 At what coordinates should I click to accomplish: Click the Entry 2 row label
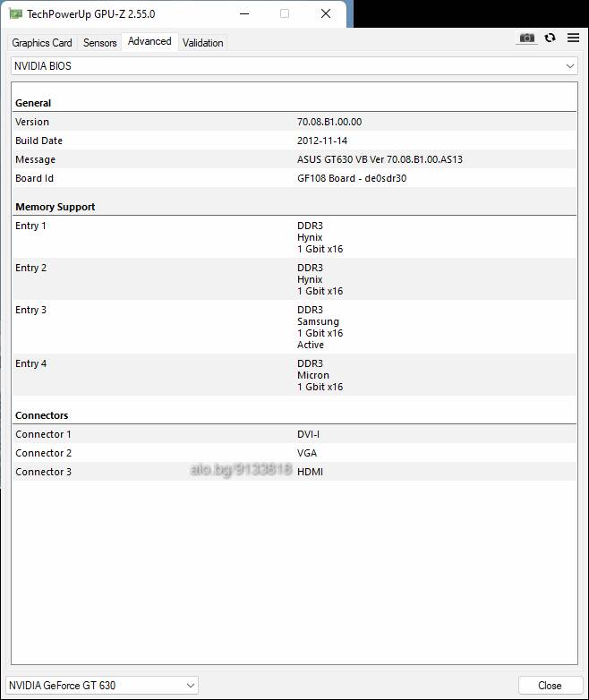tap(30, 268)
